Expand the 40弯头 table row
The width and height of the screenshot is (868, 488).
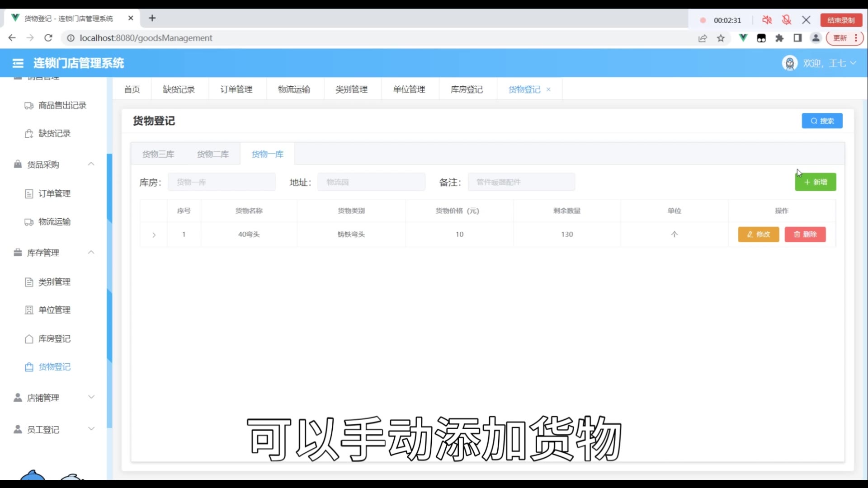154,235
